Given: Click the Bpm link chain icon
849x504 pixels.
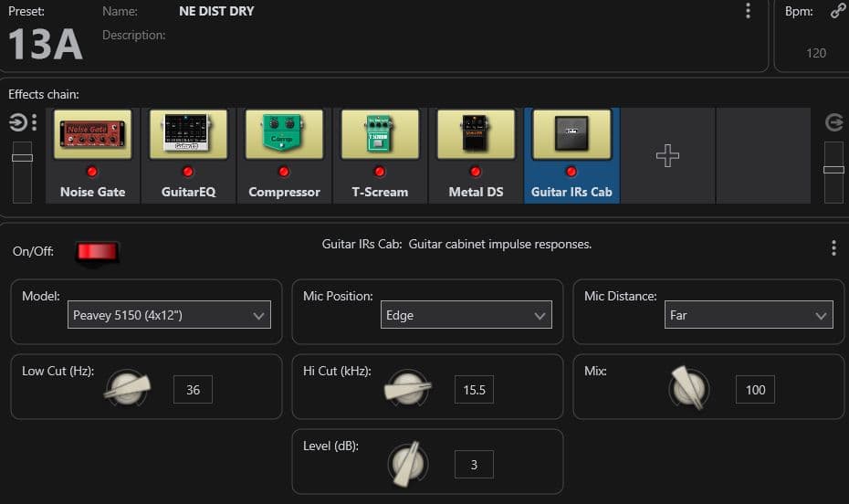Looking at the screenshot, I should [x=838, y=11].
